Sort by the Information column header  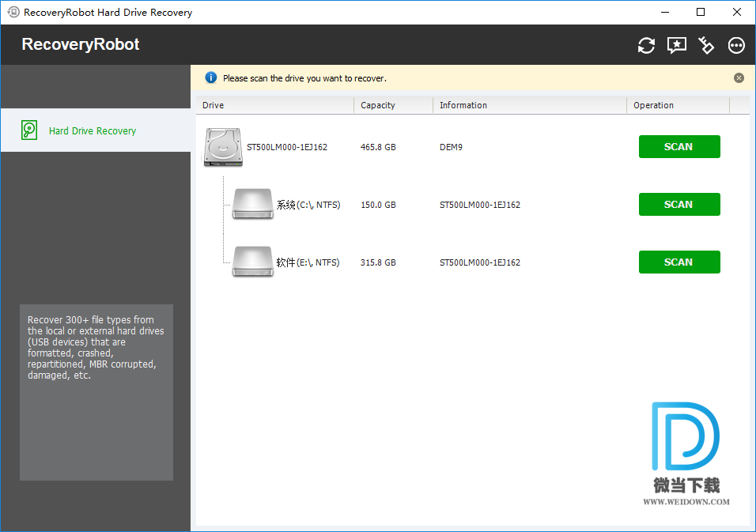point(530,105)
